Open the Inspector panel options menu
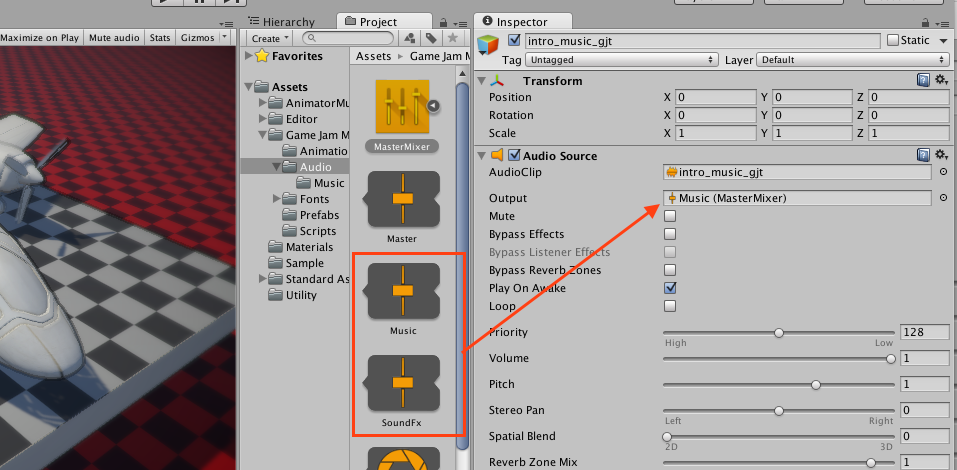This screenshot has width=957, height=470. coord(944,23)
